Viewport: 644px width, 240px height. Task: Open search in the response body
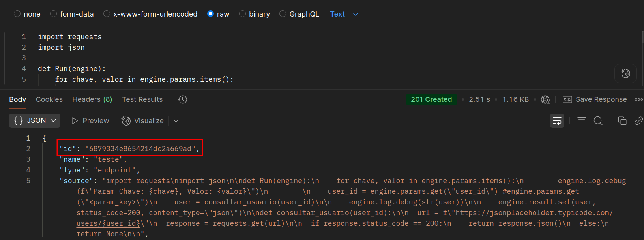click(598, 121)
